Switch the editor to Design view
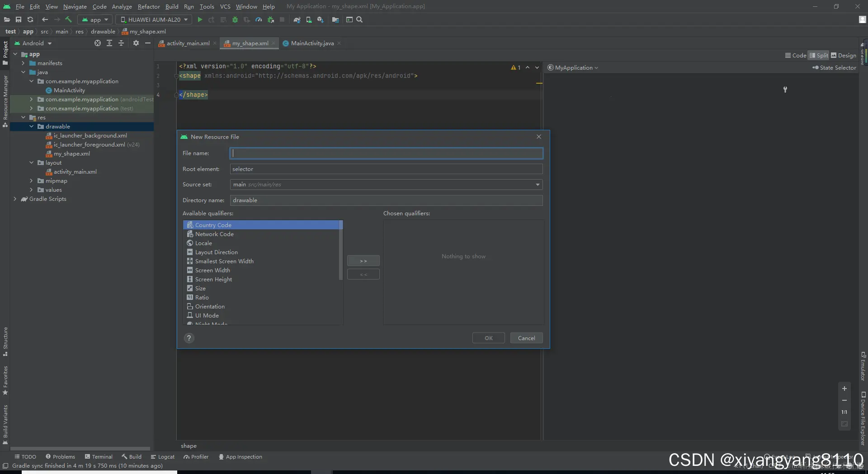Viewport: 868px width, 474px height. (x=844, y=55)
